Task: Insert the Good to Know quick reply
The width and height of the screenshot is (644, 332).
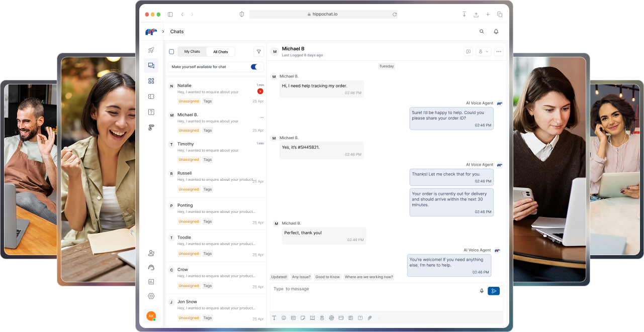Action: click(x=328, y=277)
